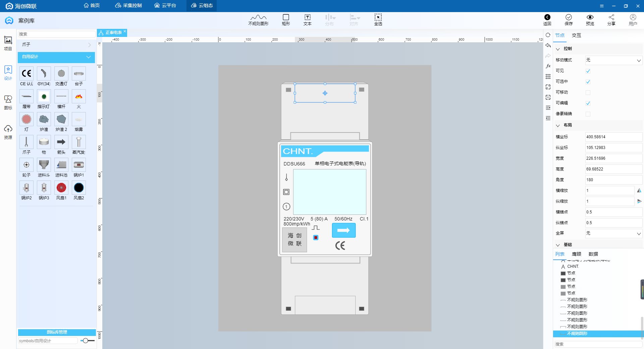Screen dimensions: 644x349
Task: Click the 宽度 width field
Action: (x=613, y=158)
